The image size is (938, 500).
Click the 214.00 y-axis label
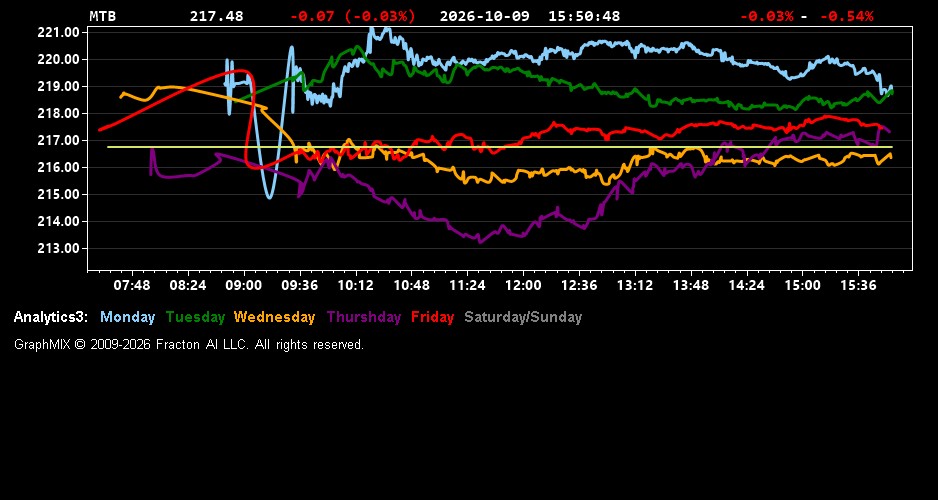(59, 221)
